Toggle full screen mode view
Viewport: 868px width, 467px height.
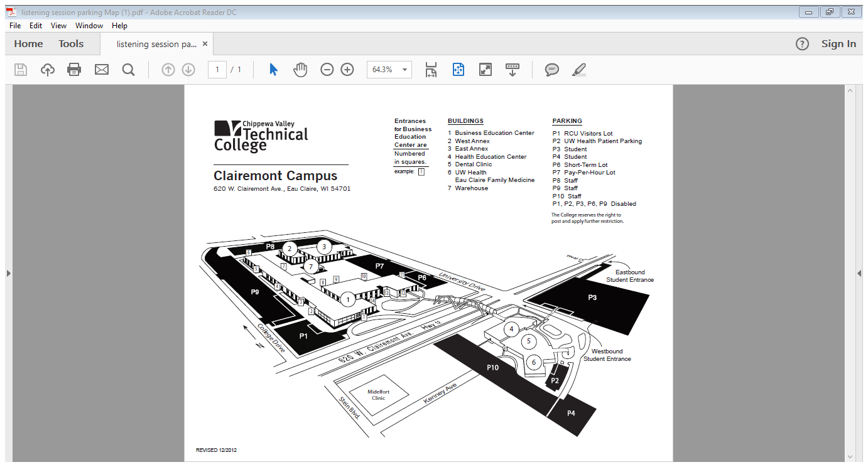point(485,70)
